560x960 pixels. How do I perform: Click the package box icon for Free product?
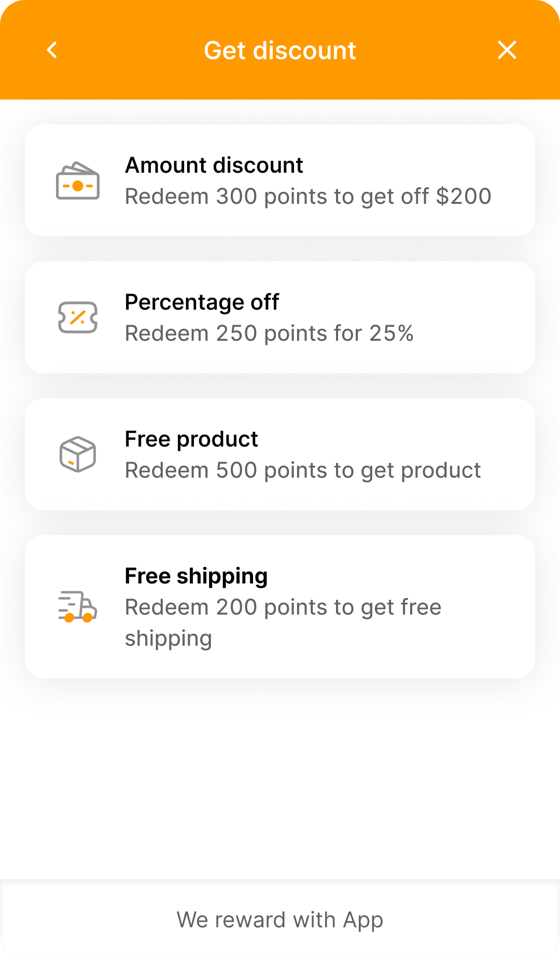pyautogui.click(x=78, y=454)
